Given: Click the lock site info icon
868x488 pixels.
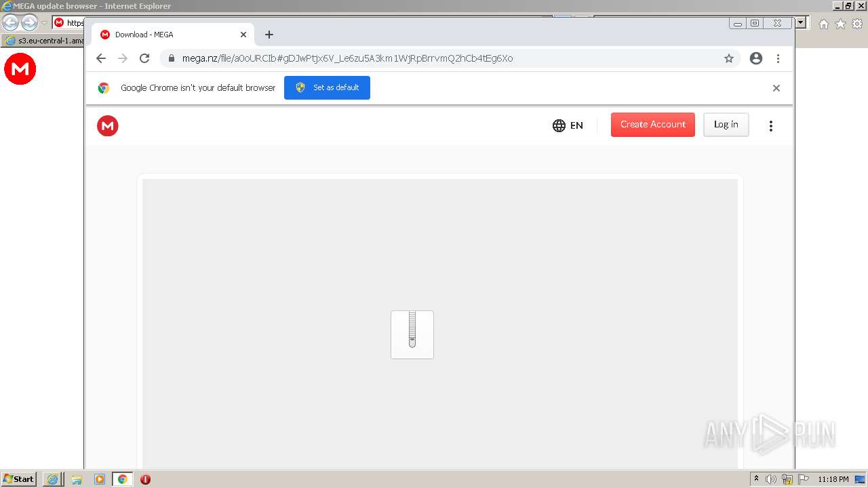Looking at the screenshot, I should point(171,58).
